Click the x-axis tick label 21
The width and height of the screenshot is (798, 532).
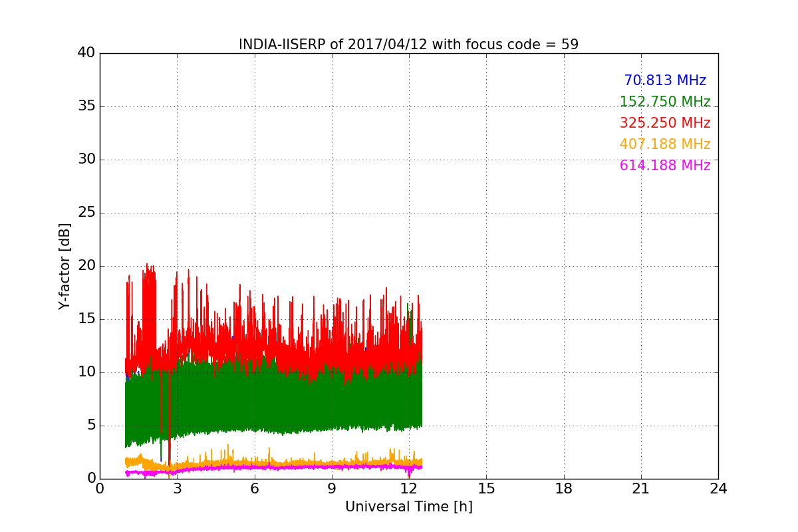pos(641,489)
